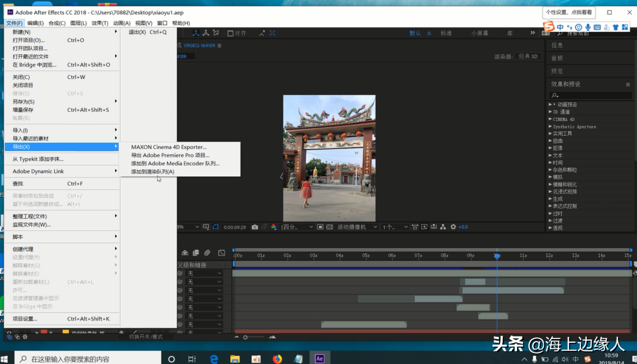Open the 效果(T) menu
The width and height of the screenshot is (637, 364).
tap(100, 23)
